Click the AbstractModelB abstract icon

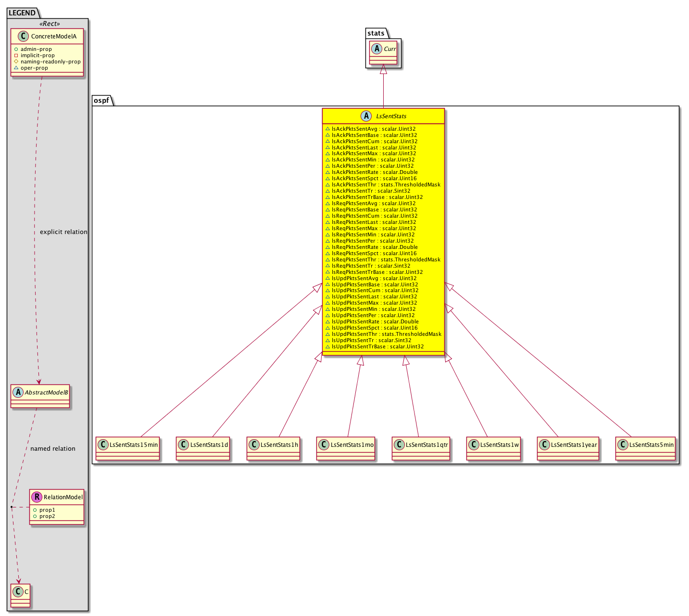(18, 393)
